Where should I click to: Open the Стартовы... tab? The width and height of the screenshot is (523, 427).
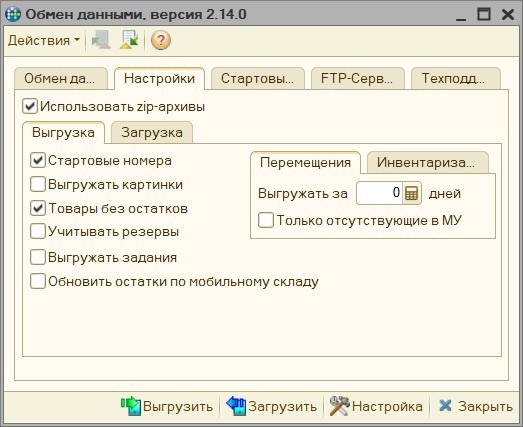tap(257, 78)
